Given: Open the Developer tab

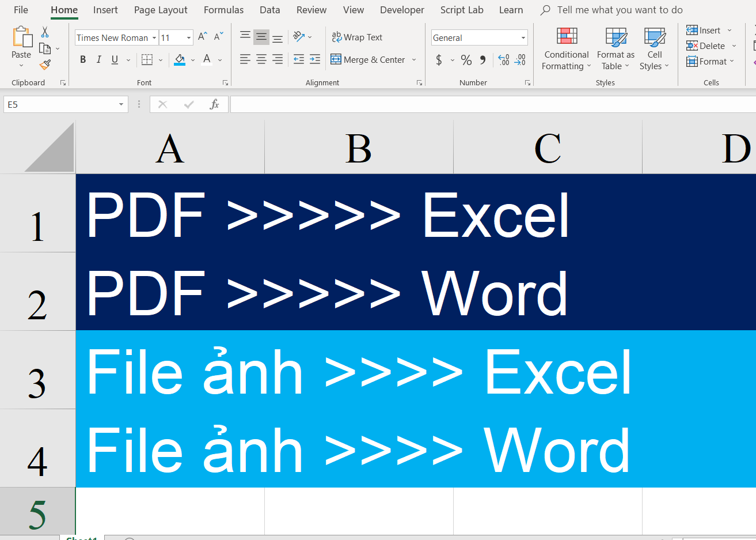Looking at the screenshot, I should [x=401, y=10].
